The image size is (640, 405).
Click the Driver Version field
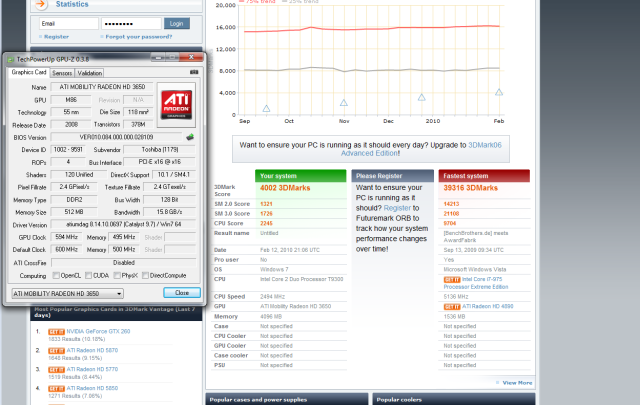[x=123, y=224]
